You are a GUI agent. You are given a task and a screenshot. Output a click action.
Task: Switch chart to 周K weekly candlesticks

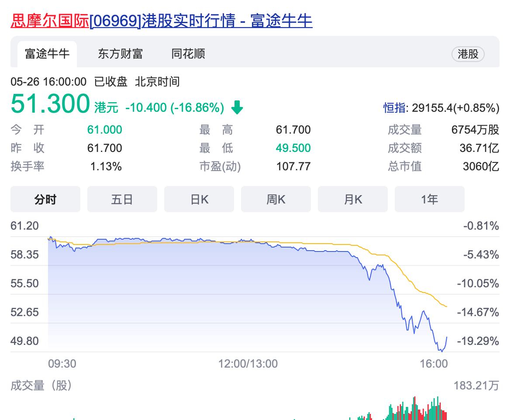[x=276, y=199]
